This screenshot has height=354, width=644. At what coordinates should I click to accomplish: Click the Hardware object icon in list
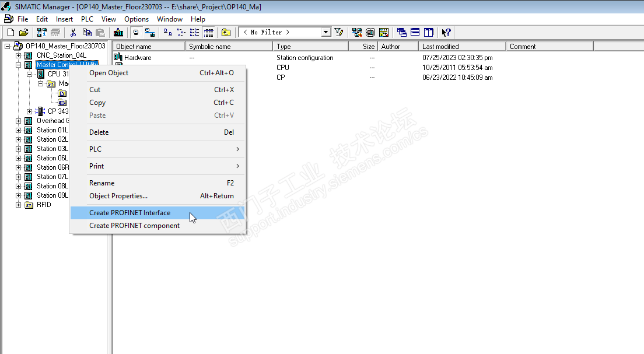point(118,57)
